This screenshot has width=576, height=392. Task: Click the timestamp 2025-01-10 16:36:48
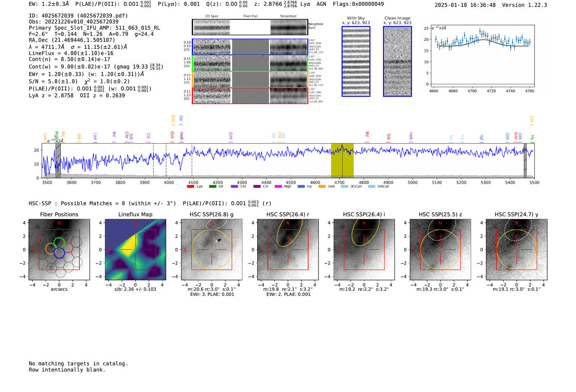click(465, 5)
